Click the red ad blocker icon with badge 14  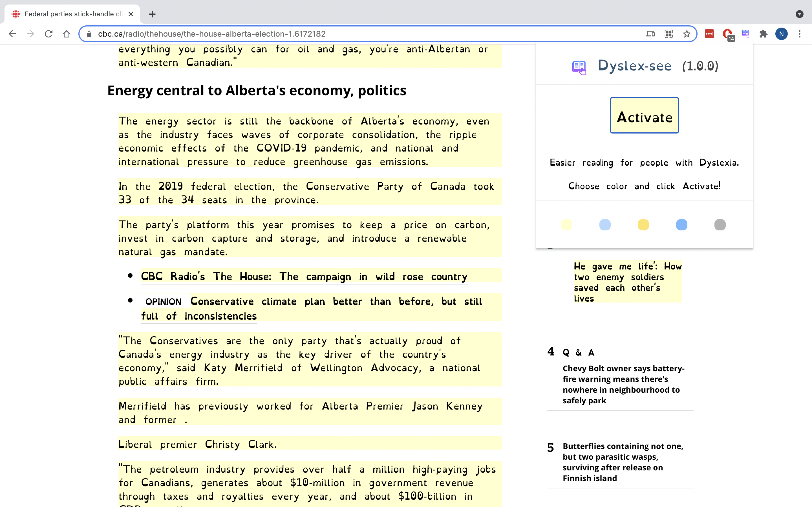coord(727,34)
